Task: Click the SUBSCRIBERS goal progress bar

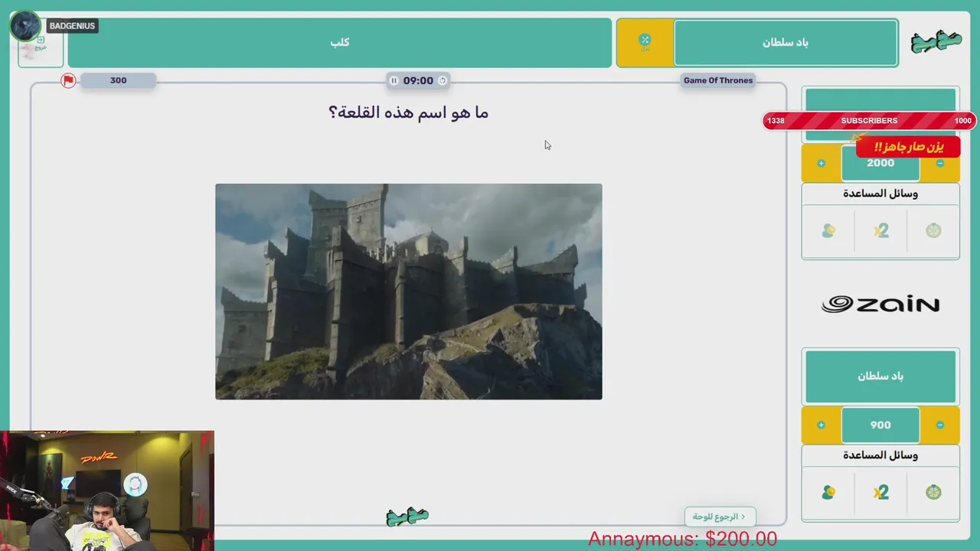Action: (x=869, y=121)
